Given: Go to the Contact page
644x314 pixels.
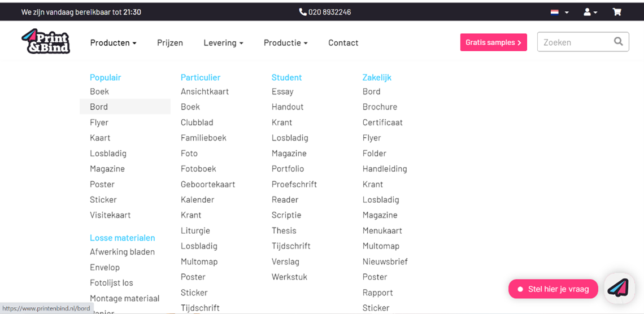Looking at the screenshot, I should click(343, 43).
